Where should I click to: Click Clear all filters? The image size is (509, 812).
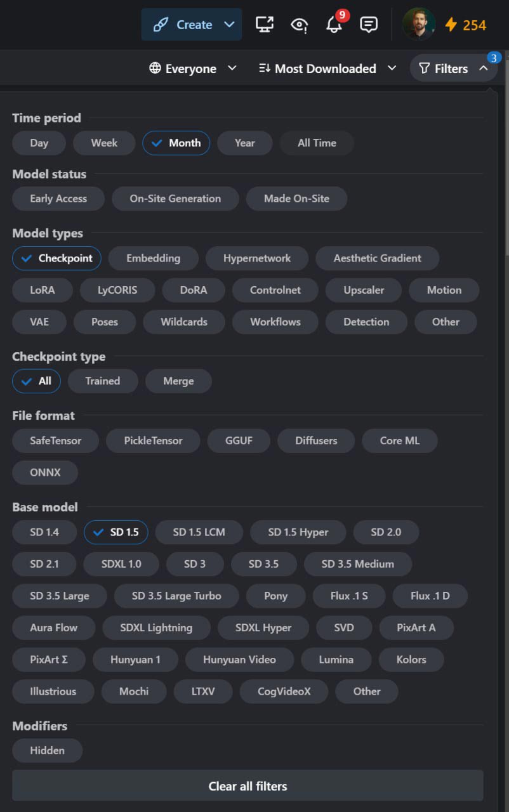coord(248,786)
